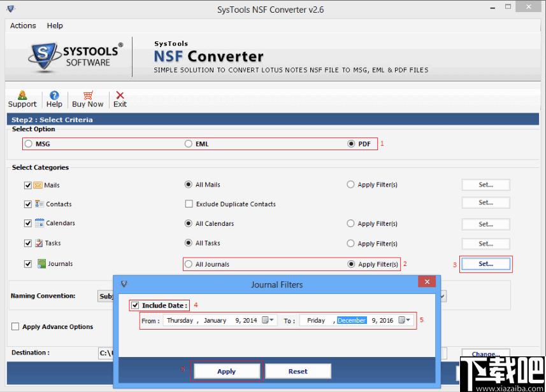The height and width of the screenshot is (392, 546).
Task: Select the All Mails radio button
Action: pyautogui.click(x=189, y=185)
